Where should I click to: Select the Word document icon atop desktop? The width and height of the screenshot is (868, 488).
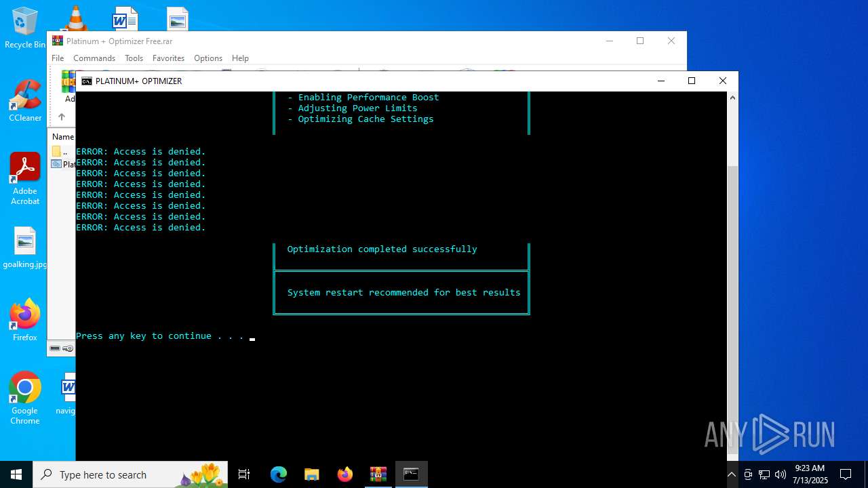(125, 19)
